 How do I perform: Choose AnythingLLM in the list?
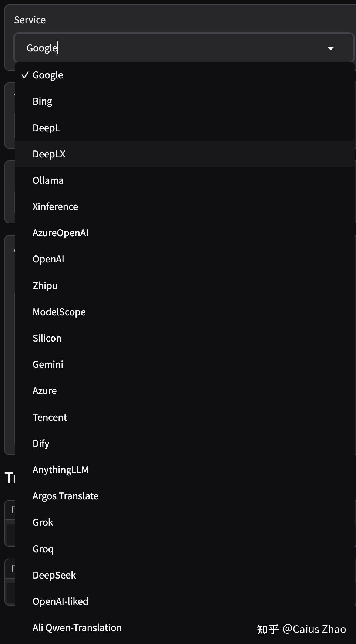(61, 470)
